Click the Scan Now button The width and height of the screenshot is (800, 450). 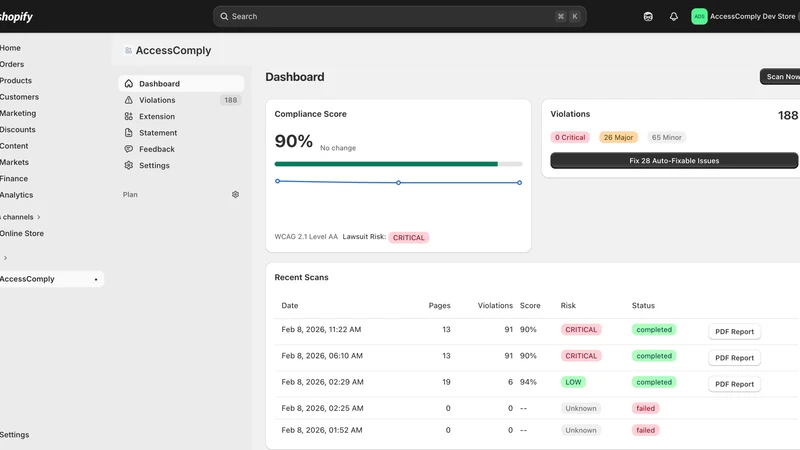(780, 77)
